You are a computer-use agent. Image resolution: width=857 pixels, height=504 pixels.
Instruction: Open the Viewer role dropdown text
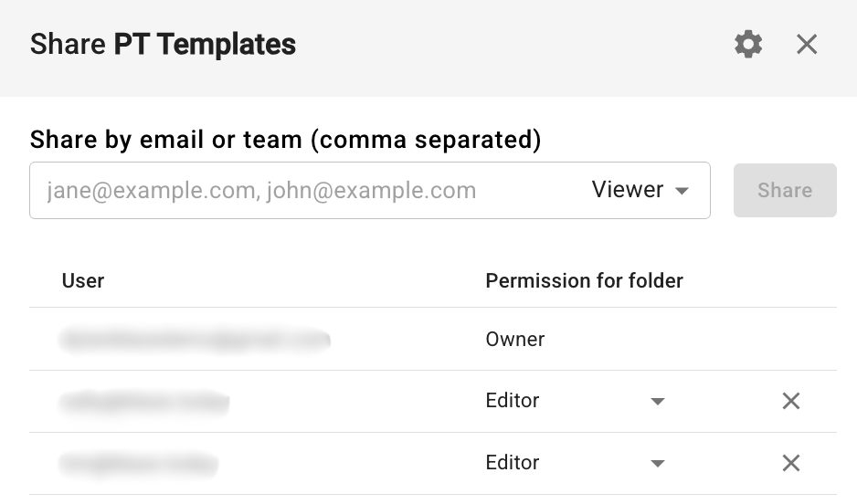coord(628,190)
